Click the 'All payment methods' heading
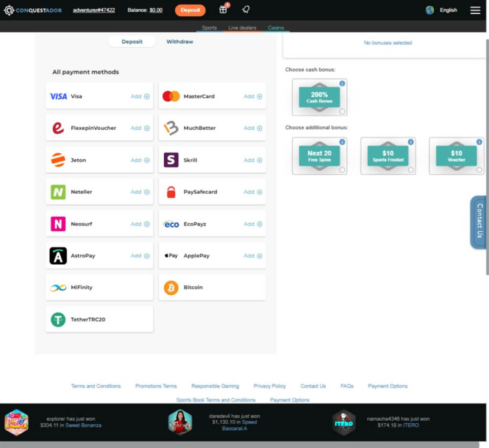 85,72
